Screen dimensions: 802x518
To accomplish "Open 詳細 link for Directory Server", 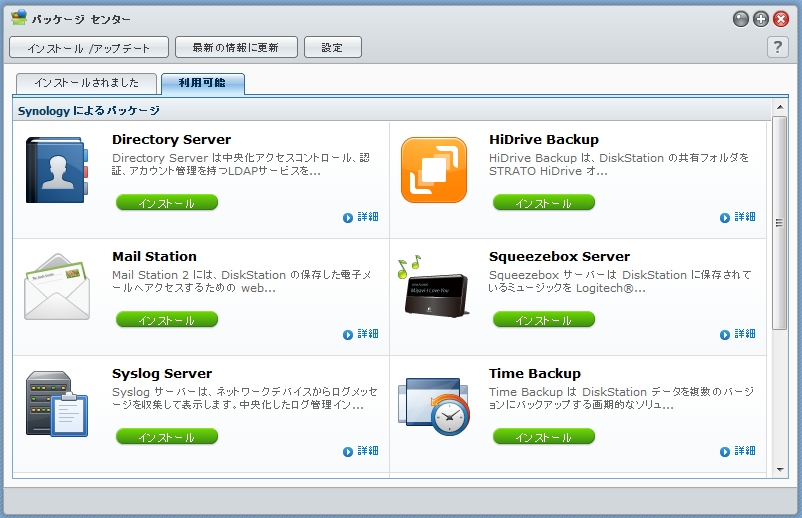I will (x=368, y=217).
